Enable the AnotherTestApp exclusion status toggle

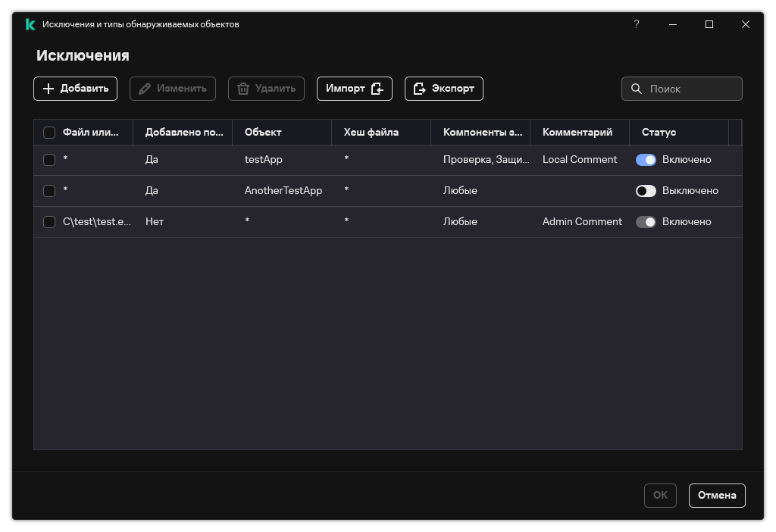(646, 191)
